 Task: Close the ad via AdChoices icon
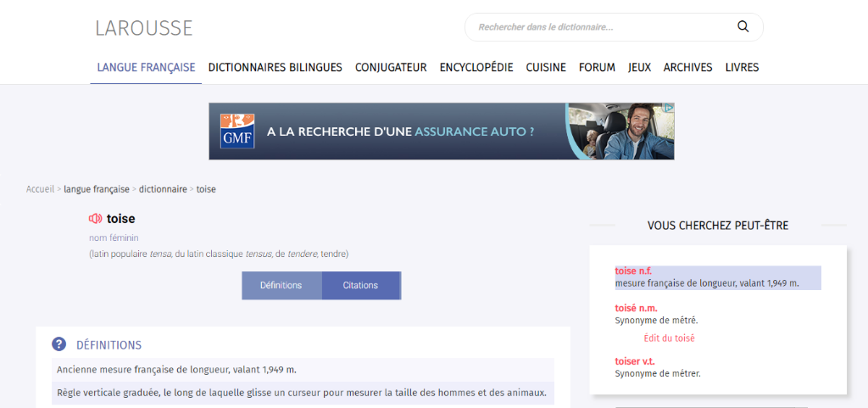point(668,109)
